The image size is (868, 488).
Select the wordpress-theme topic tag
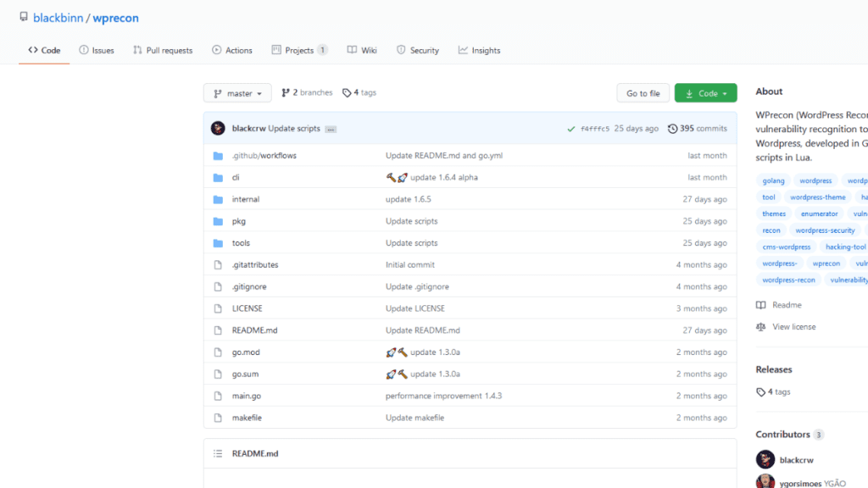[x=818, y=197]
